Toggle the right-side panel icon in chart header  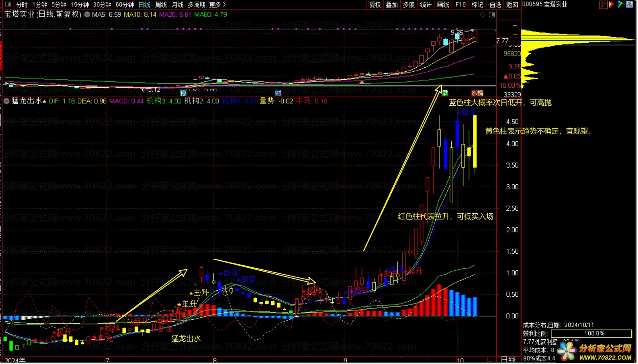pyautogui.click(x=492, y=14)
